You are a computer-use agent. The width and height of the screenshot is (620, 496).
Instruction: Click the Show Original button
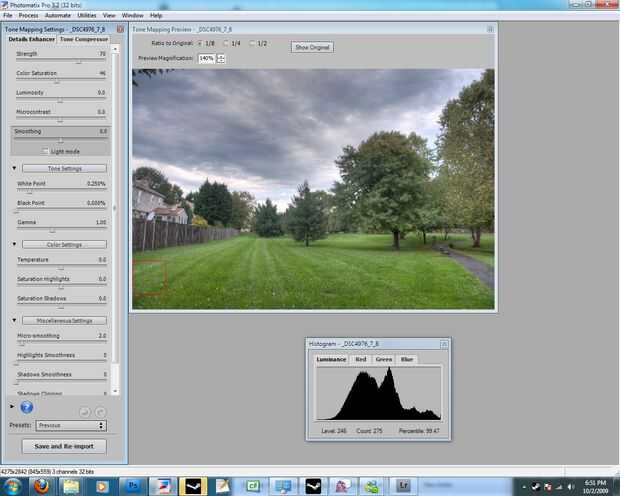coord(312,47)
